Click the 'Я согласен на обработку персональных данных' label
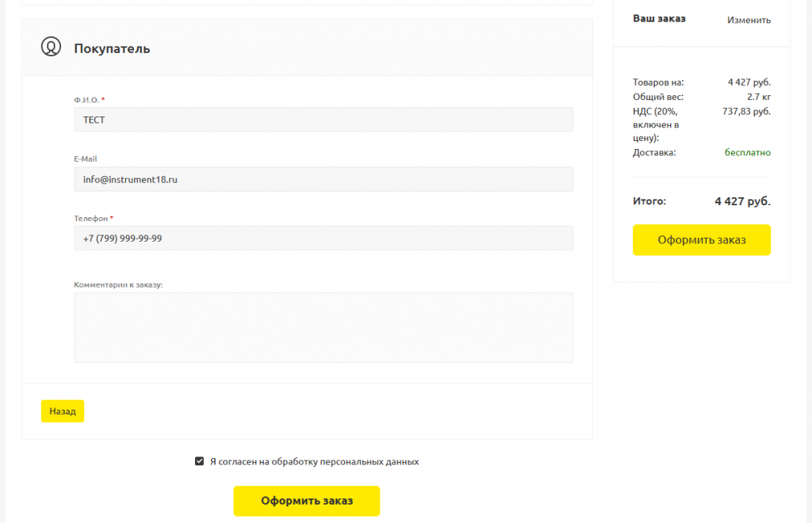The image size is (812, 523). pos(314,461)
